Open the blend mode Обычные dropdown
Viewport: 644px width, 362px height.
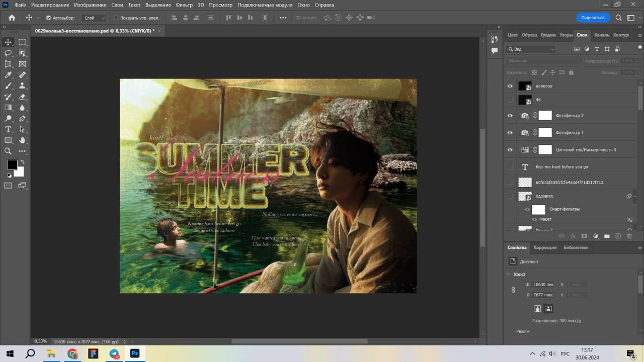[543, 61]
